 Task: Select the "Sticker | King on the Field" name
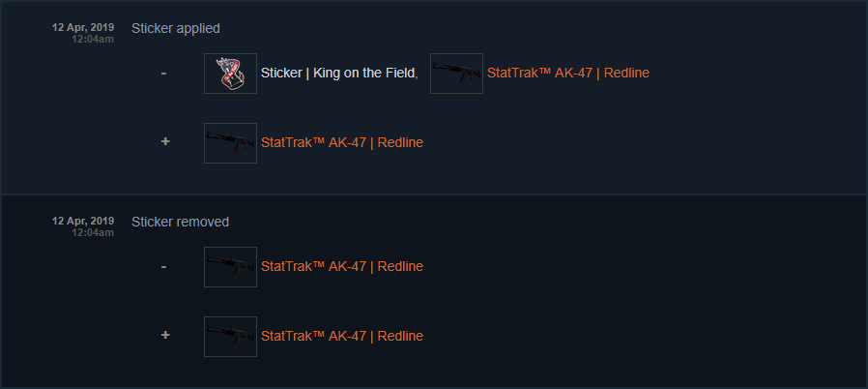[338, 74]
